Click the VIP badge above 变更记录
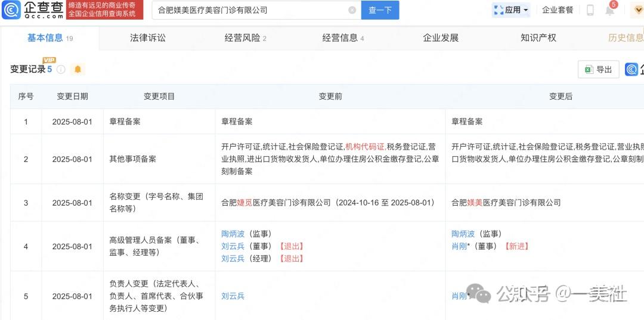 coord(49,60)
